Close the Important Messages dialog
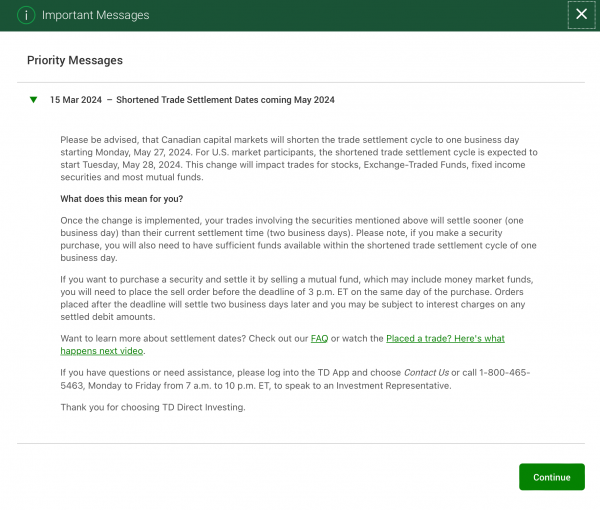Viewport: 600px width, 510px height. coord(581,15)
